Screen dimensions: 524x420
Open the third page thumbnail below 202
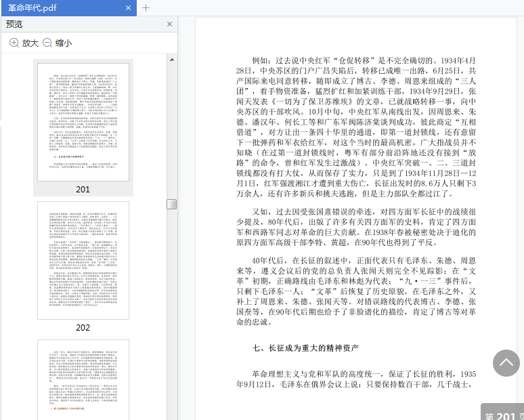pos(83,379)
